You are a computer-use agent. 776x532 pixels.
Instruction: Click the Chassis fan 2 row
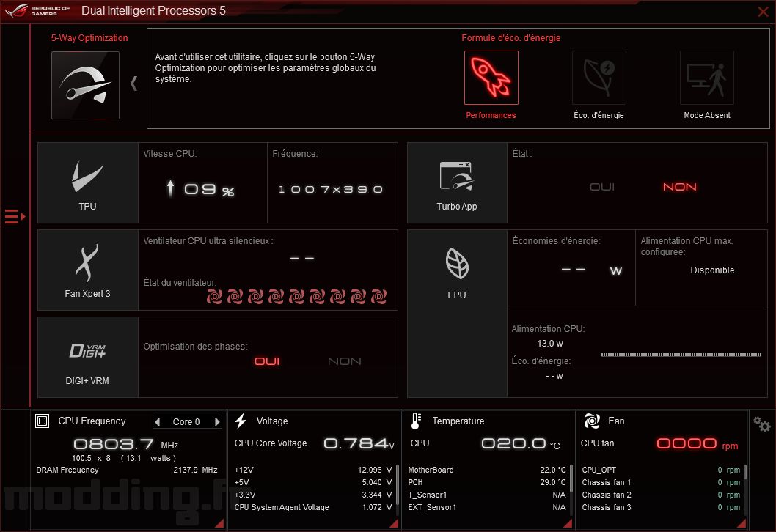tap(661, 495)
